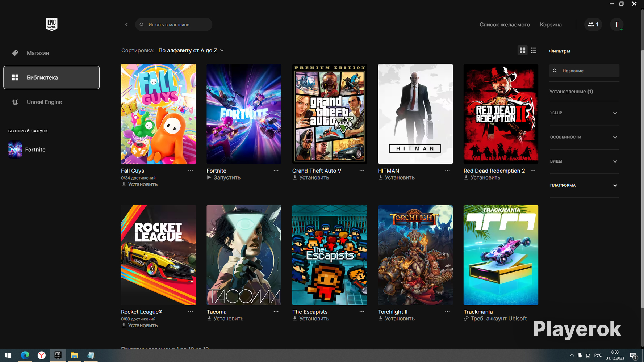Open the profile avatar with letter T

pyautogui.click(x=616, y=25)
